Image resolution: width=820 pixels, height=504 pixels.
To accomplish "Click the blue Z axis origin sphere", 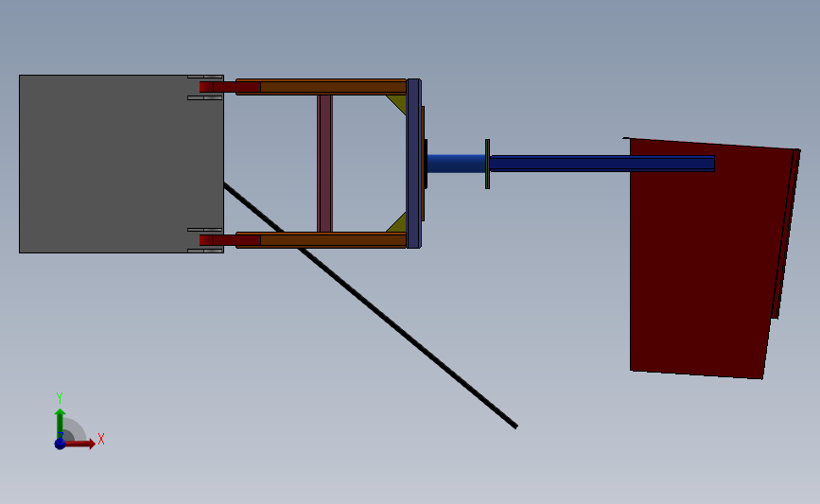I will click(60, 443).
